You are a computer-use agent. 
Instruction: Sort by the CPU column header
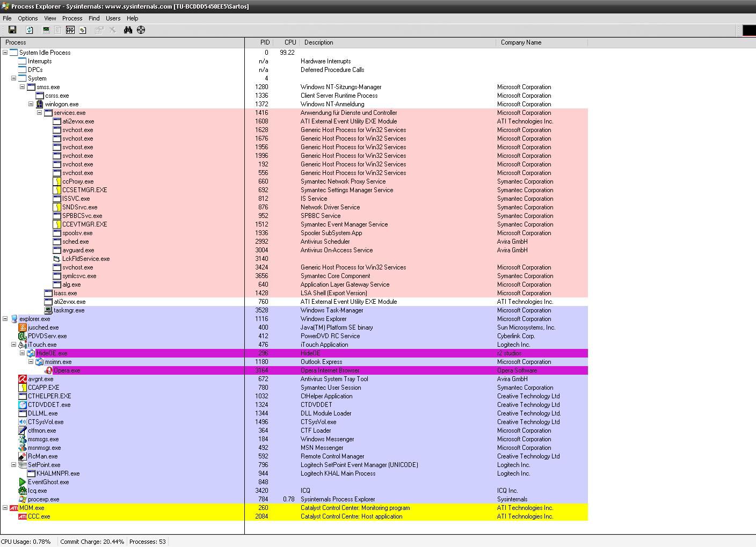286,42
